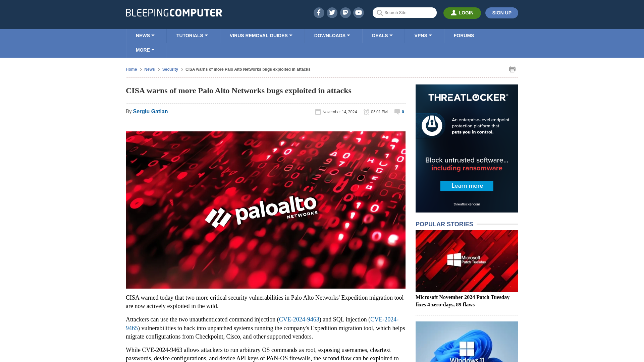
Task: Open the FORUMS menu item
Action: click(464, 35)
